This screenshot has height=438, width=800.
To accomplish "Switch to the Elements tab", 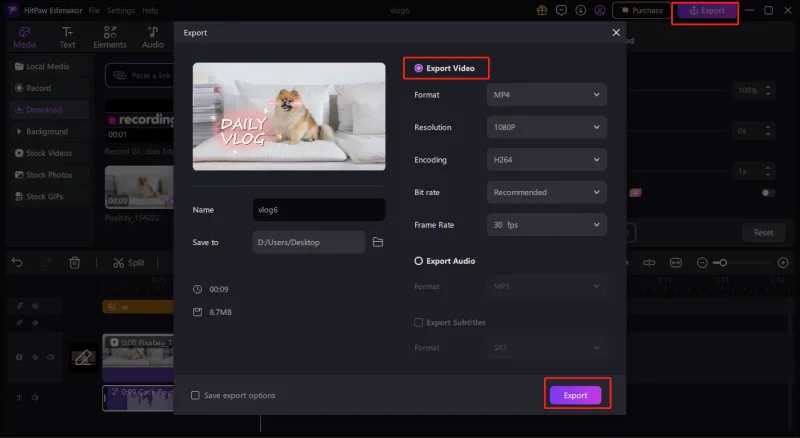I will (x=110, y=38).
